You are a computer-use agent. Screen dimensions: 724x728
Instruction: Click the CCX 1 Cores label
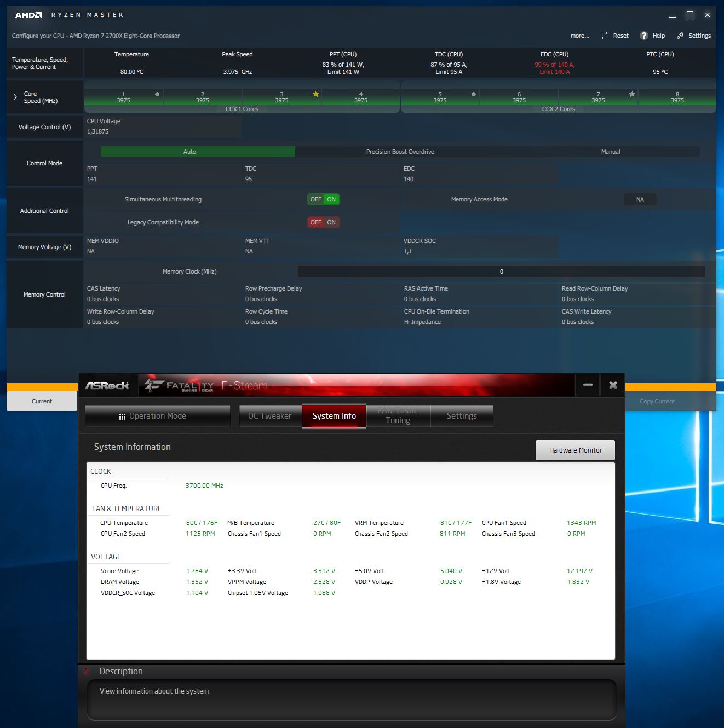click(242, 109)
